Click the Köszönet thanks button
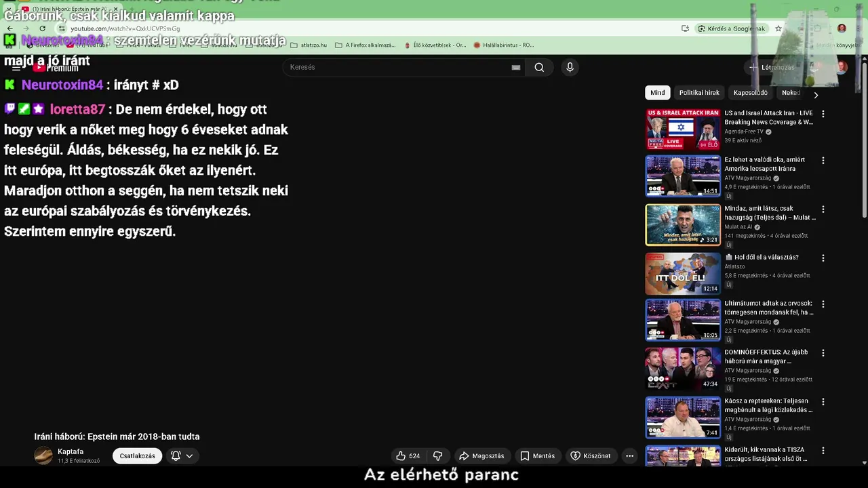The height and width of the screenshot is (488, 868). [x=591, y=456]
